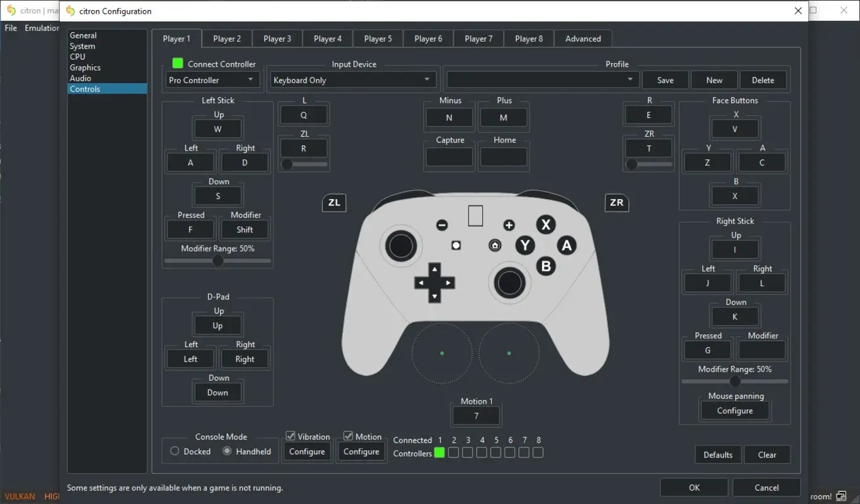Select Graphics in the settings sidebar

tap(86, 67)
